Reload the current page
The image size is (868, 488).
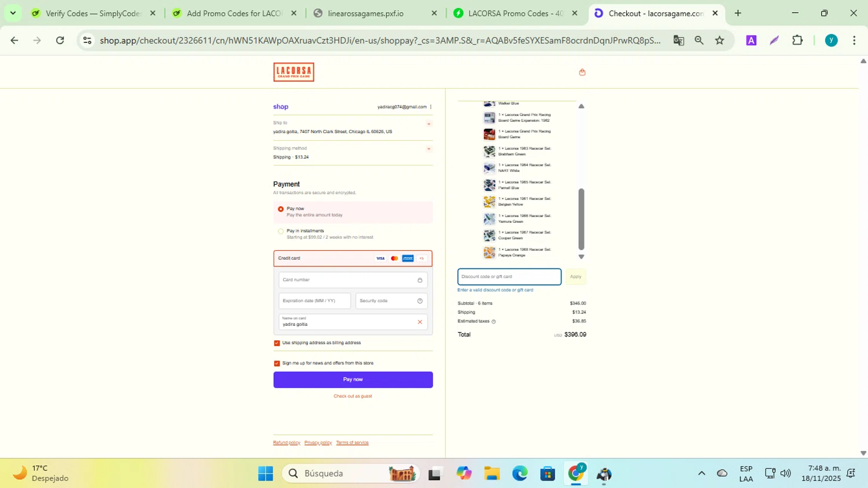point(60,41)
